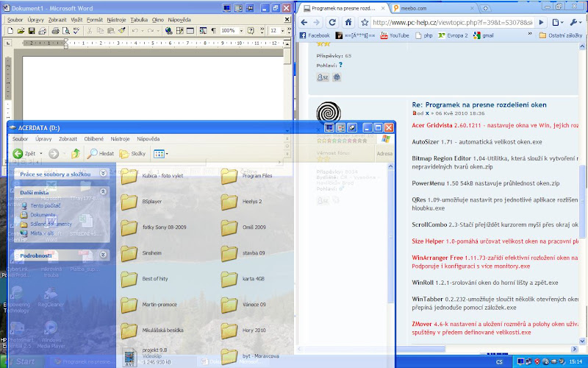Open the Zpět history dropdown arrow
This screenshot has width=588, height=368.
coord(41,153)
